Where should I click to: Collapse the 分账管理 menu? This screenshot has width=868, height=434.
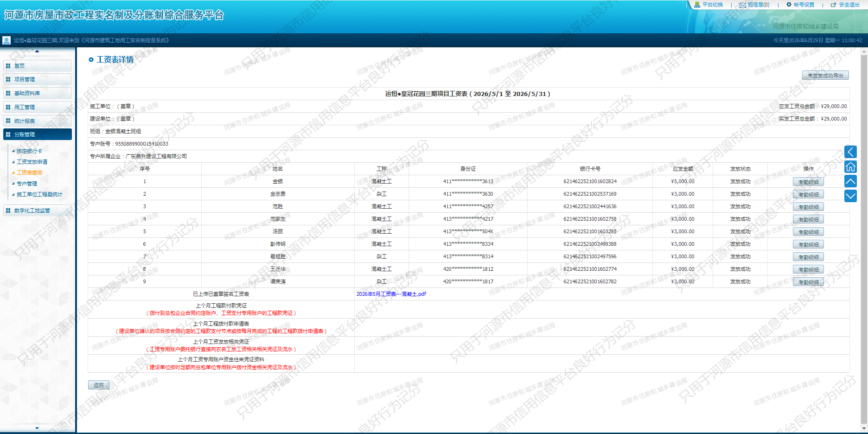click(x=38, y=134)
